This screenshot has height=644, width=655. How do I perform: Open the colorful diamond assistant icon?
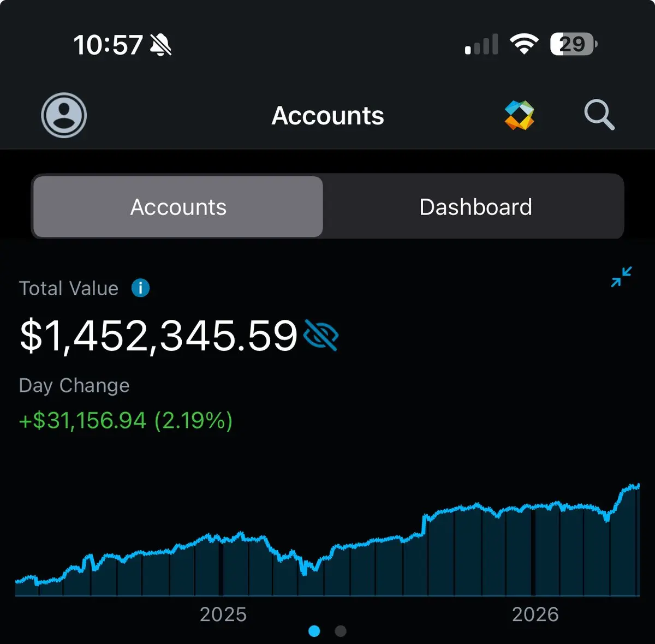pyautogui.click(x=519, y=115)
